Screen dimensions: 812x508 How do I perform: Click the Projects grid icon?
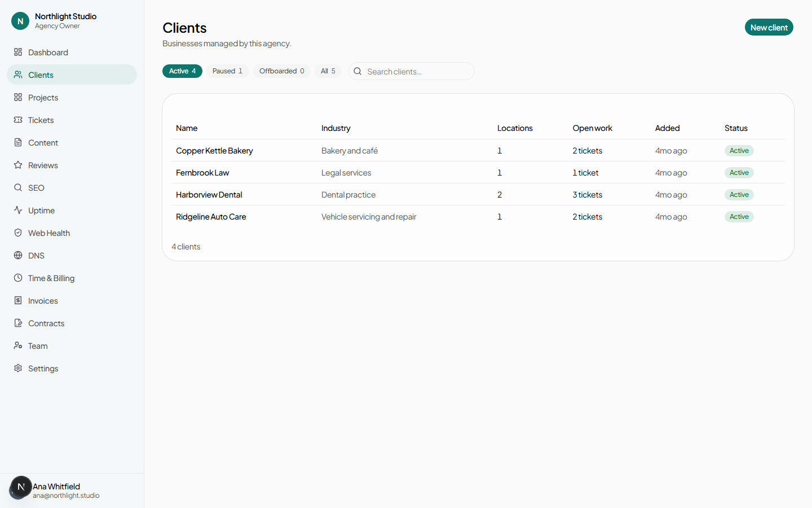[18, 97]
